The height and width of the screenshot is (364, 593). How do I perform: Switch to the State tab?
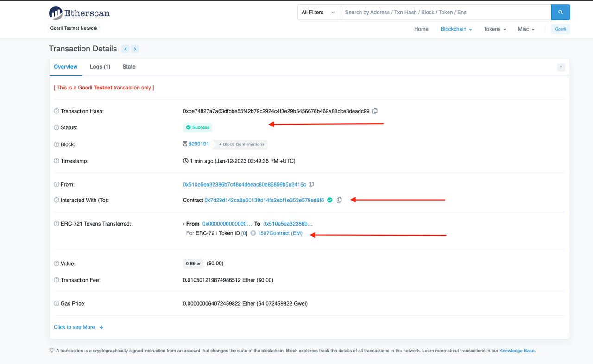tap(129, 67)
